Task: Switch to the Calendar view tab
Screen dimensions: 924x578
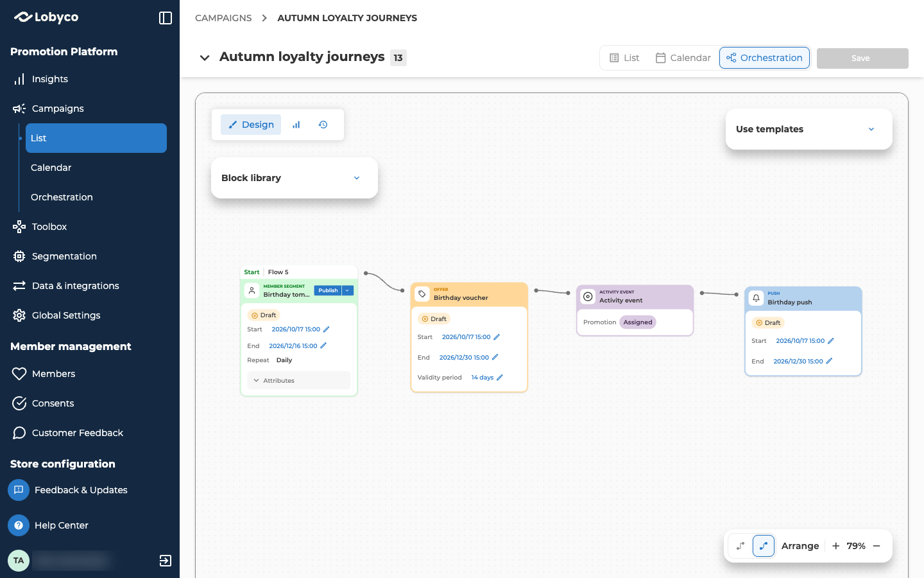Action: pyautogui.click(x=683, y=58)
